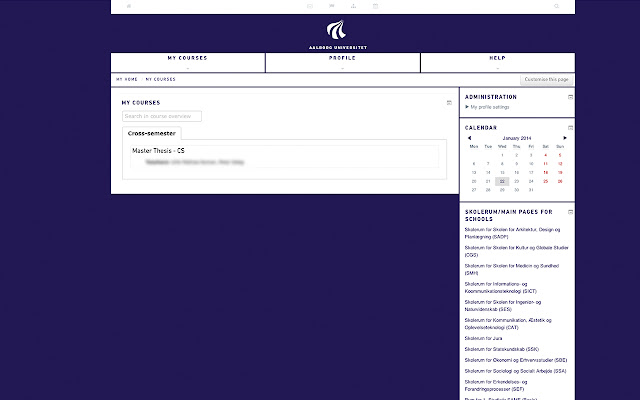Select Saturday 4 in the calendar
Viewport: 640px width, 400px height.
pyautogui.click(x=545, y=155)
